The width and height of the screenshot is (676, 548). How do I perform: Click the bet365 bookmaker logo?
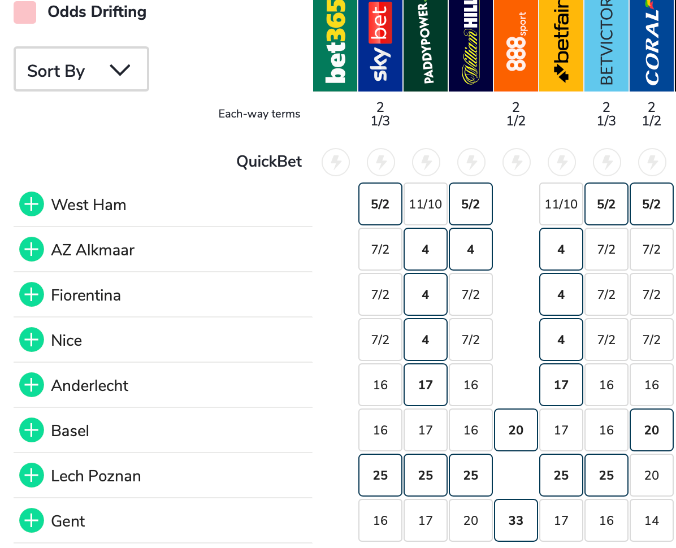(x=335, y=46)
